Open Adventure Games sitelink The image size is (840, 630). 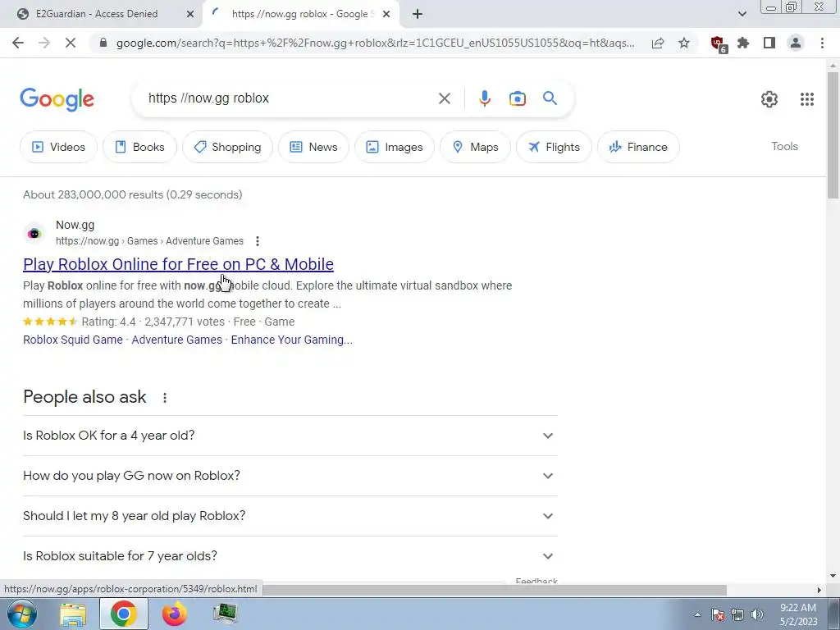[177, 340]
